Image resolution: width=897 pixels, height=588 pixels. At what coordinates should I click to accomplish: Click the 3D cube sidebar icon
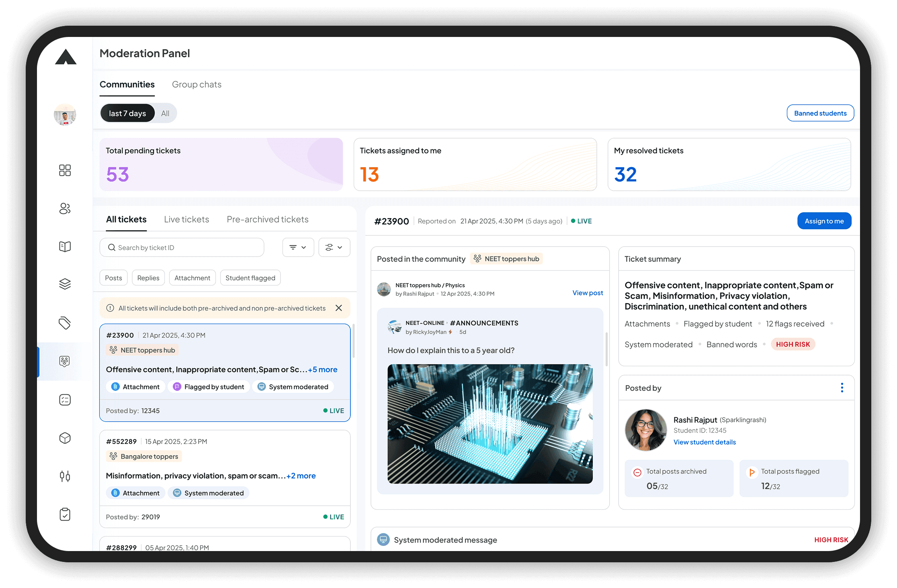[65, 438]
